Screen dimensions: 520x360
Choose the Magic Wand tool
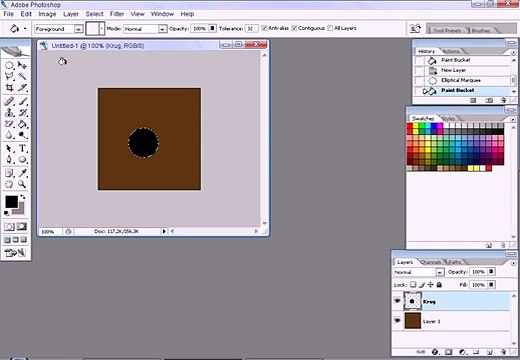click(x=22, y=76)
